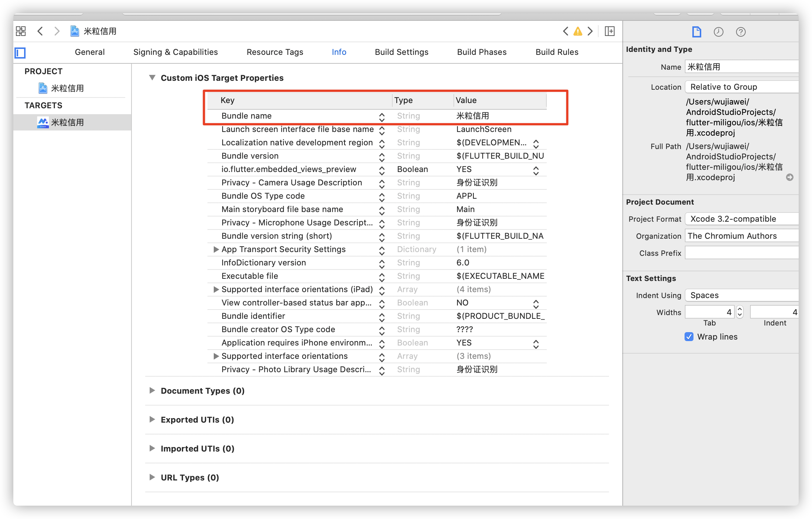
Task: Open the History inspector clock icon
Action: pos(718,32)
